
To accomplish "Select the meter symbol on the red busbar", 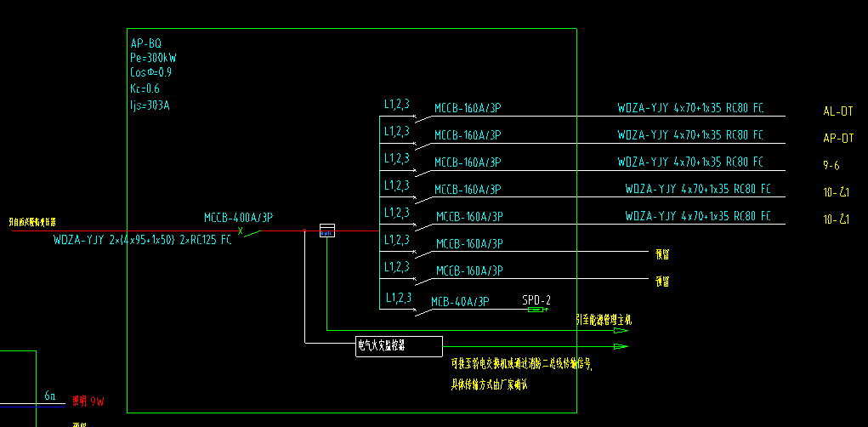I will [x=327, y=231].
